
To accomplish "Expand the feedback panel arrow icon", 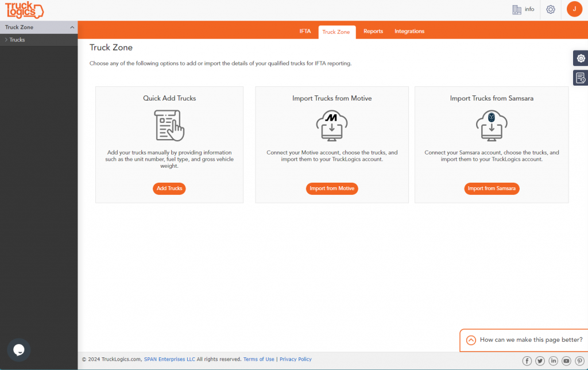I will [x=471, y=340].
